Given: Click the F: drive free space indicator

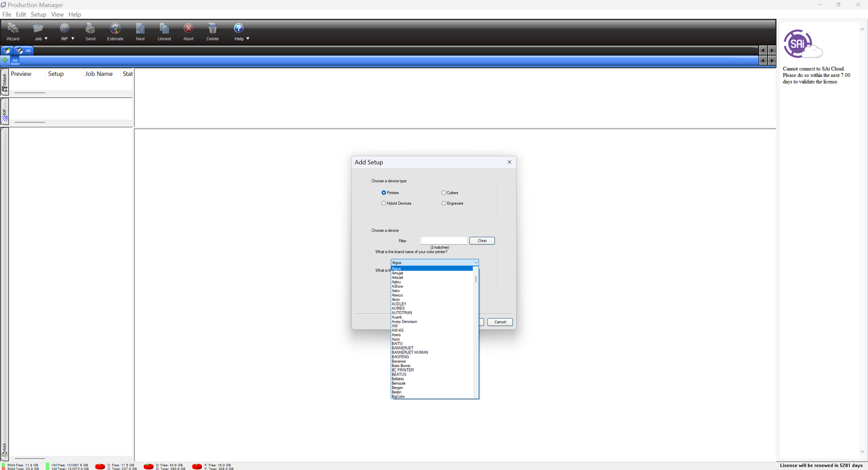Looking at the screenshot, I should pos(212,467).
